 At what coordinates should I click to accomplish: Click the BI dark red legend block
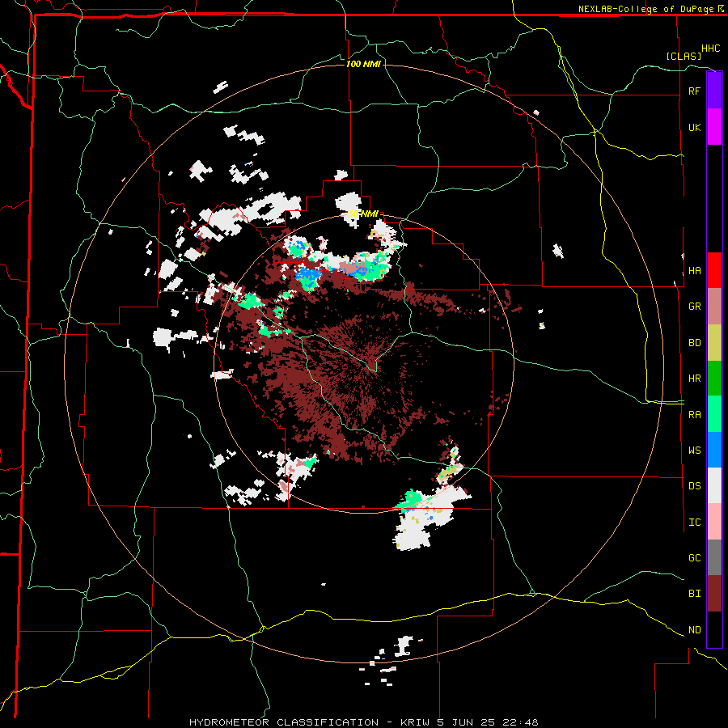(714, 594)
